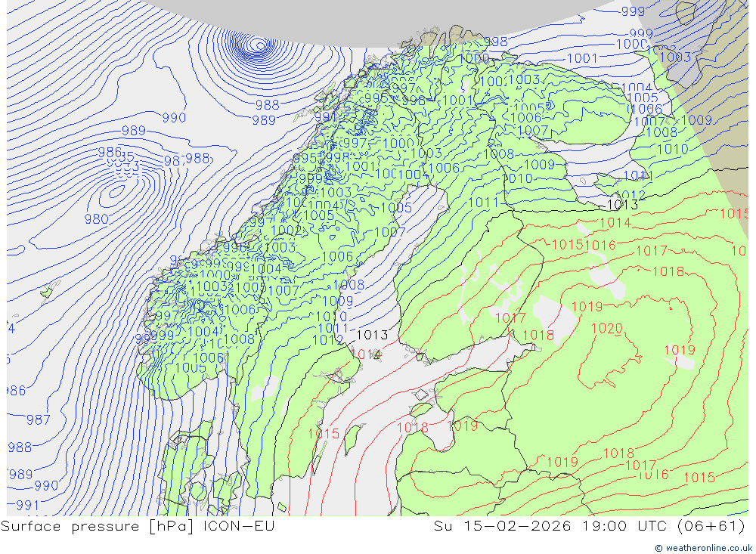Viewport: 756px width, 554px height.
Task: Click the 987 label in the North Sea
Action: [38, 420]
